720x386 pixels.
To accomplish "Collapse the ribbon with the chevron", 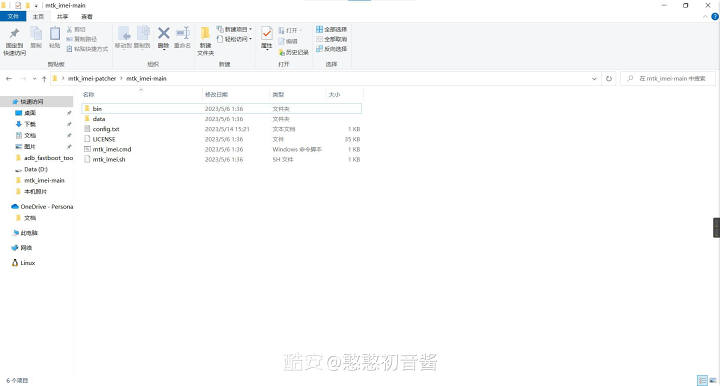I will pyautogui.click(x=705, y=17).
